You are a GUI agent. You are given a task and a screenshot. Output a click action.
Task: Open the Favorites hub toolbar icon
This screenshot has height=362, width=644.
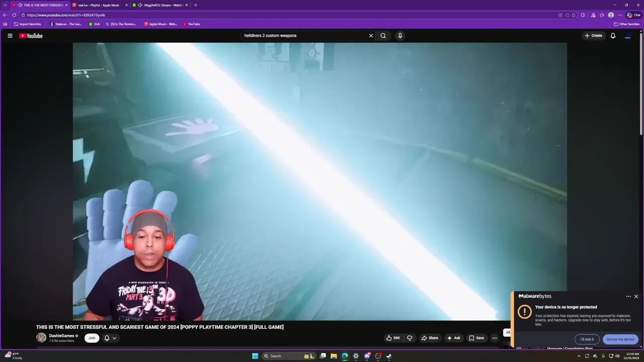602,15
